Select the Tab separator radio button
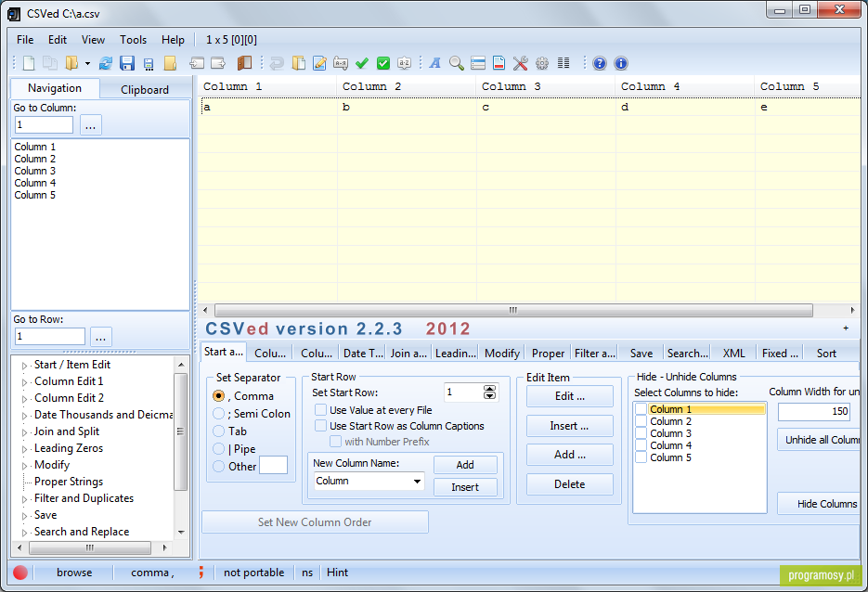The height and width of the screenshot is (592, 868). coord(219,431)
